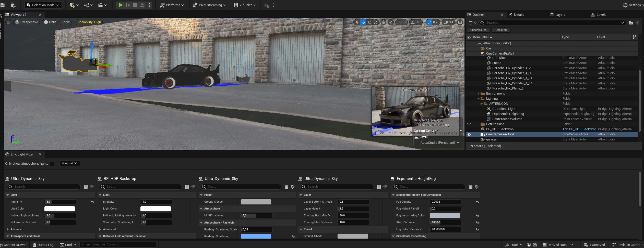The image size is (644, 248).
Task: Open the Perspective view mode menu
Action: [x=27, y=22]
